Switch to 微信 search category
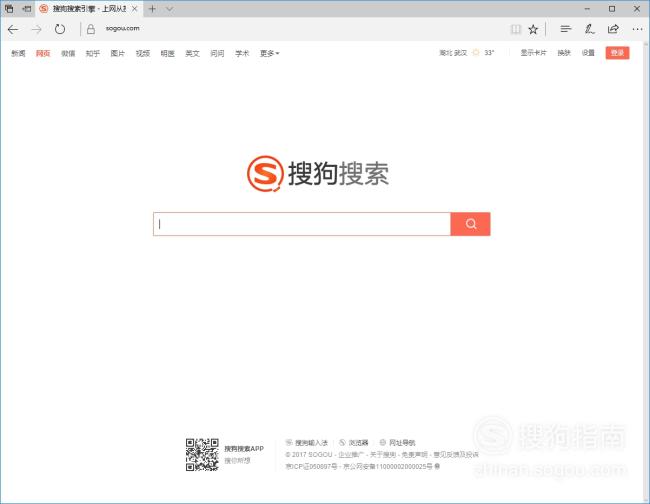 (x=68, y=53)
